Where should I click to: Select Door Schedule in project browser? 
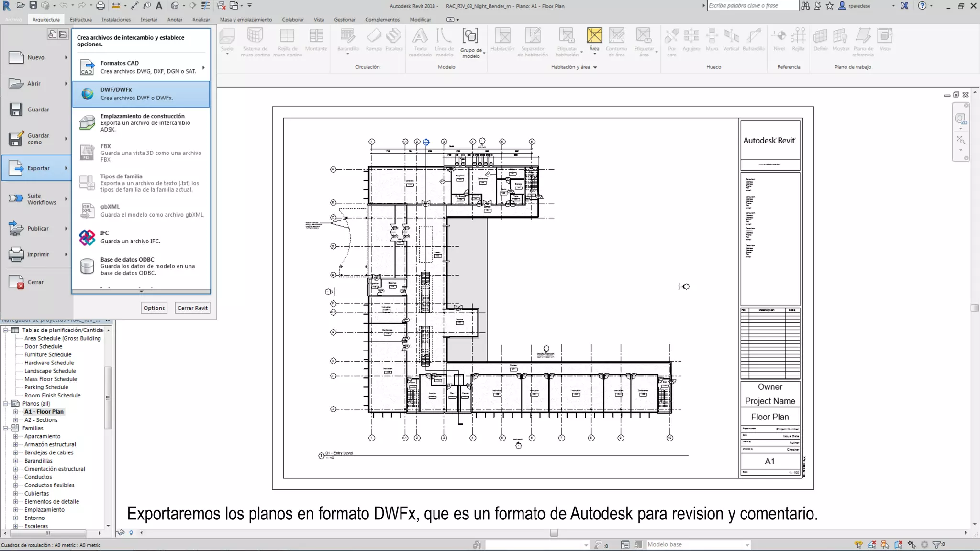coord(43,346)
